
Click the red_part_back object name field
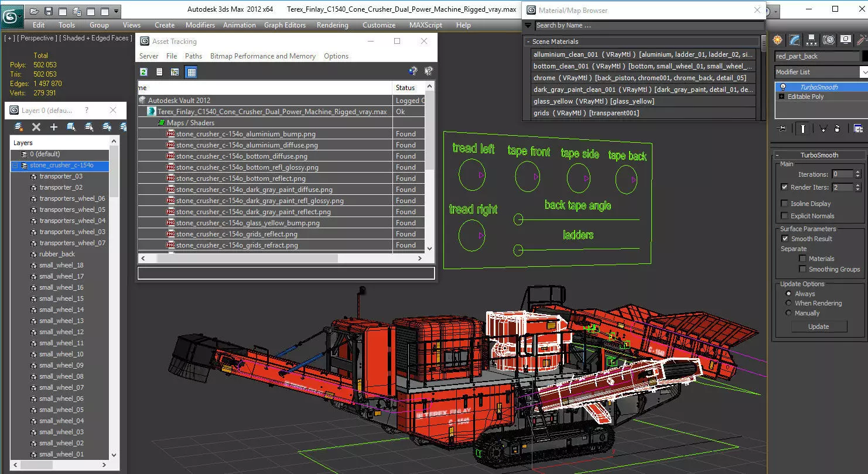coord(818,56)
